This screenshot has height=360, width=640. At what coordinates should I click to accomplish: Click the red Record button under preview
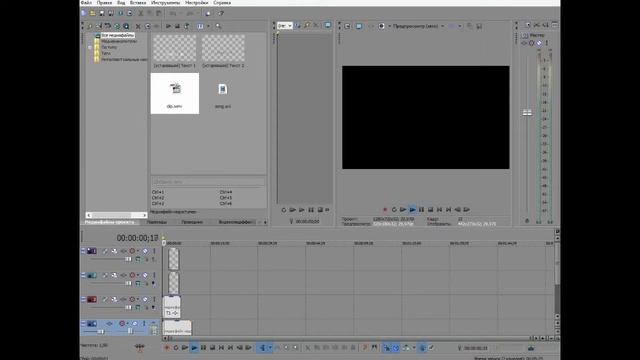pos(384,210)
